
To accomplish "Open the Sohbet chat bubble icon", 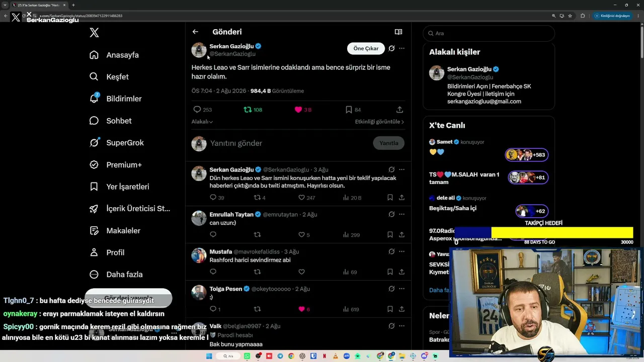I will [x=94, y=121].
